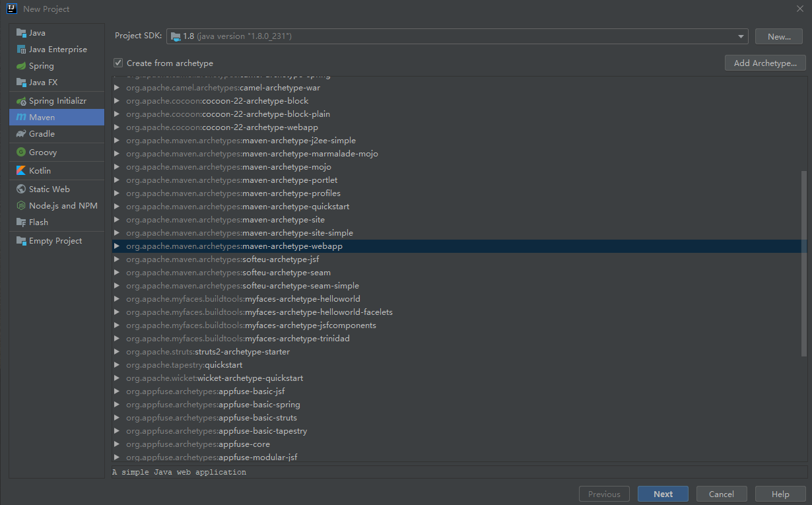Viewport: 812px width, 505px height.
Task: Select maven-archetype-site row
Action: [459, 220]
